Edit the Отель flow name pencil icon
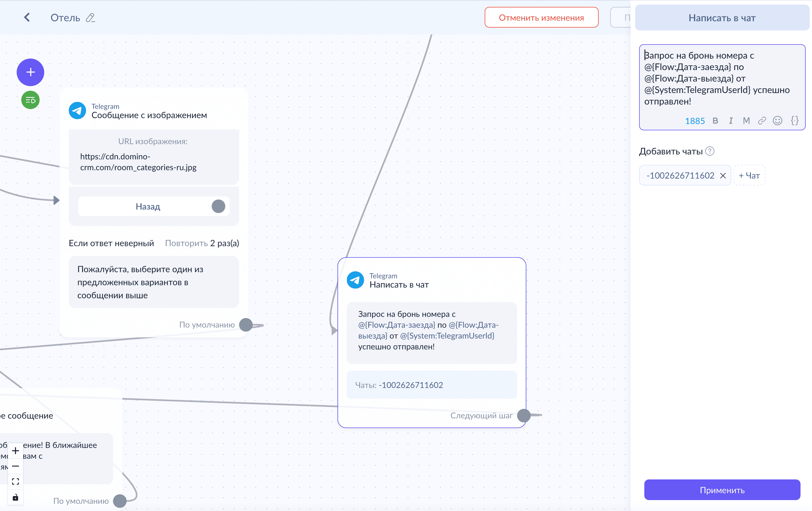 [90, 18]
